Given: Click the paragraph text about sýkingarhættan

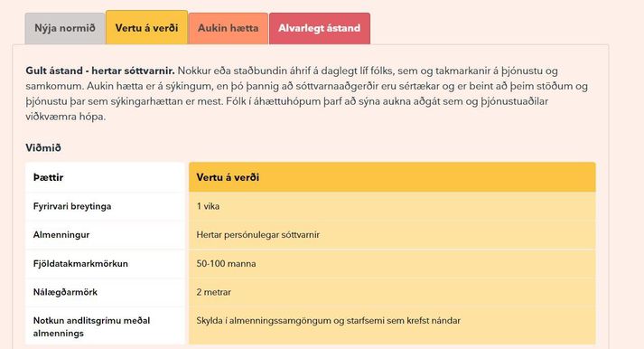Looking at the screenshot, I should point(286,101).
